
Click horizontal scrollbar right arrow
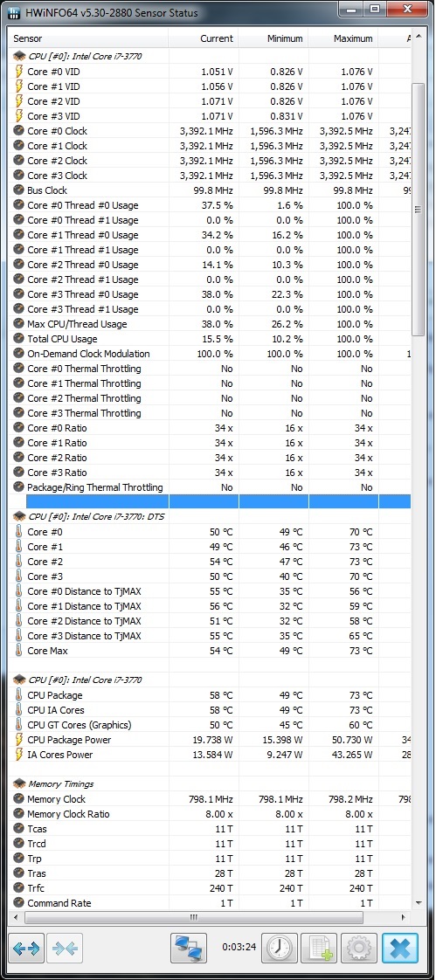(x=402, y=917)
